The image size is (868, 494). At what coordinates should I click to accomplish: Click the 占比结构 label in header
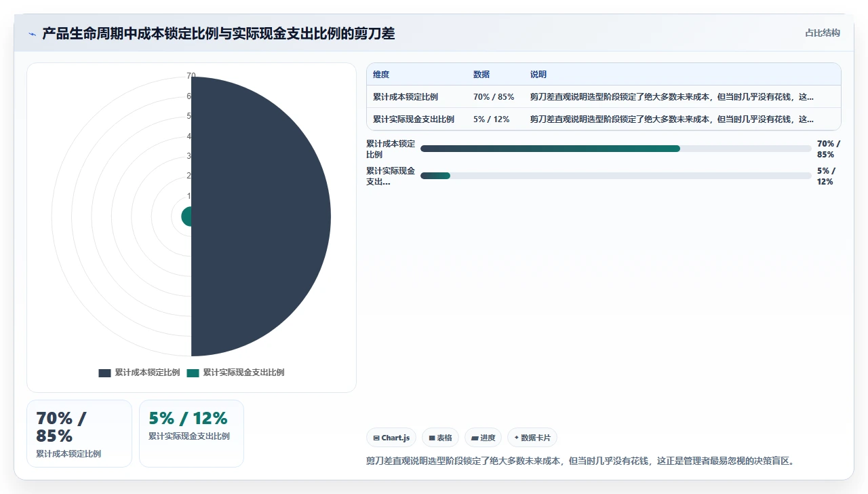tap(823, 33)
